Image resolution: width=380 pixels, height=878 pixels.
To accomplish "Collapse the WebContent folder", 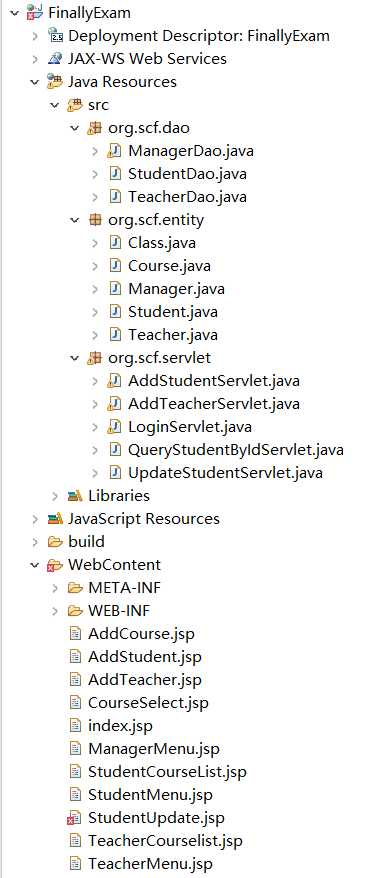I will 35,565.
